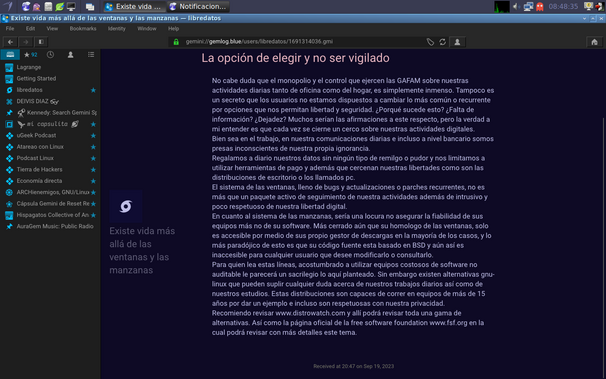The height and width of the screenshot is (379, 606).
Task: Open the Identity menu
Action: click(x=116, y=29)
